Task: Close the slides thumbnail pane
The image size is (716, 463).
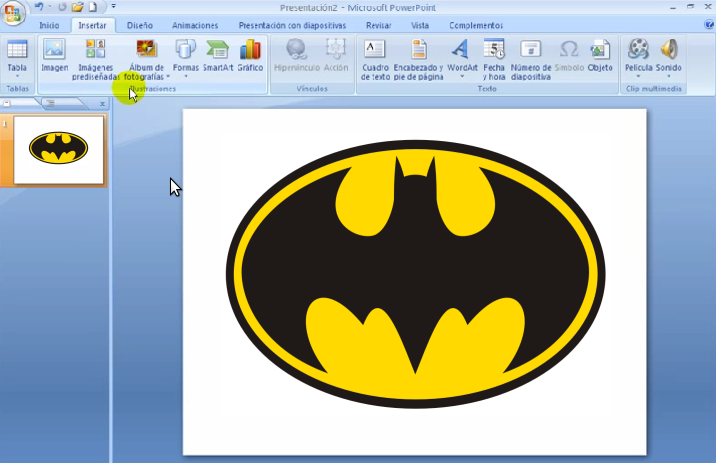Action: (x=102, y=104)
